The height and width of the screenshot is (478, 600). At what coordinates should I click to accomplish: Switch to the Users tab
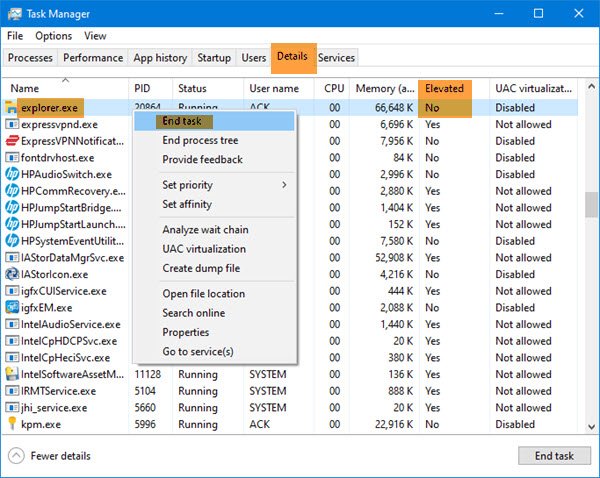point(254,58)
